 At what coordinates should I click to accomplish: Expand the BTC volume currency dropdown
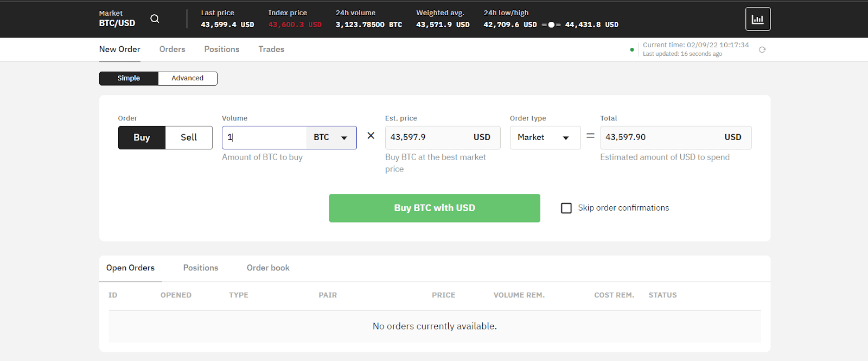tap(331, 138)
